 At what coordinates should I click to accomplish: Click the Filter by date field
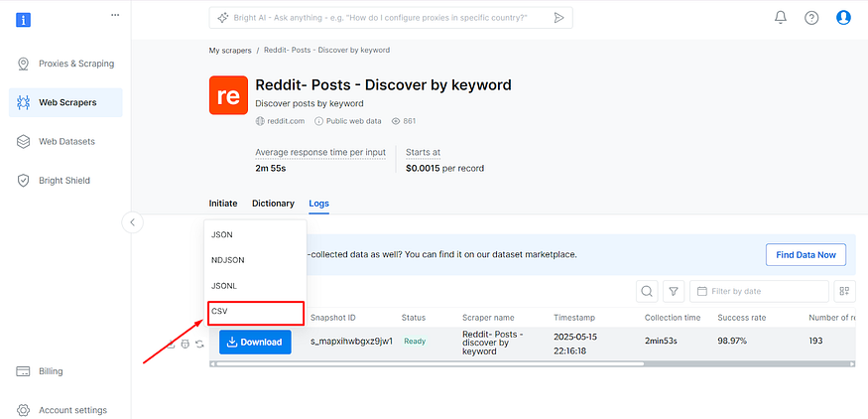point(759,291)
